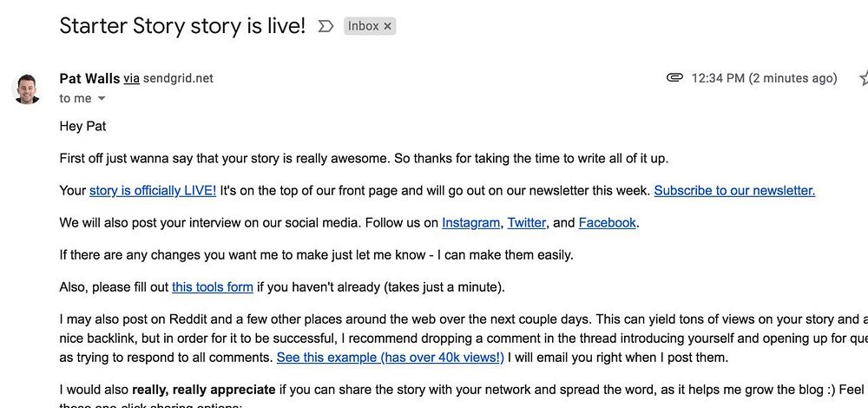Click the "Hey Pat" greeting line
Viewport: 868px width, 408px height.
point(83,126)
